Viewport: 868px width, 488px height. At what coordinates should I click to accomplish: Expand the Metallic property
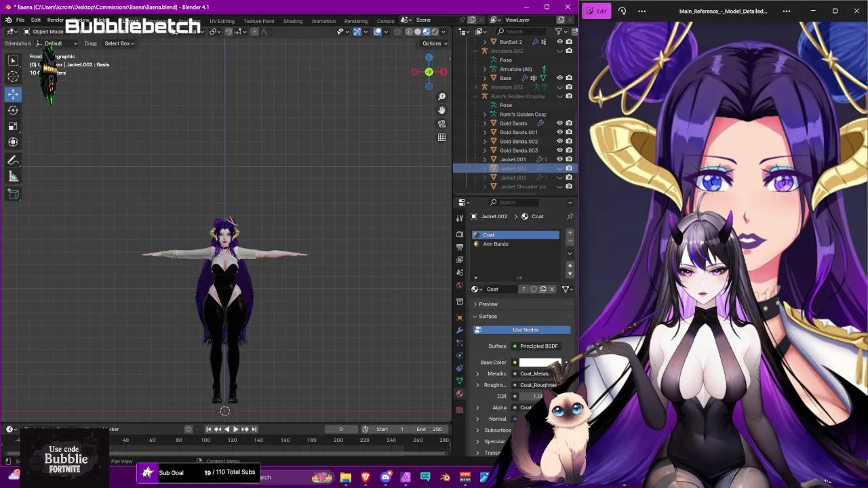click(x=477, y=373)
